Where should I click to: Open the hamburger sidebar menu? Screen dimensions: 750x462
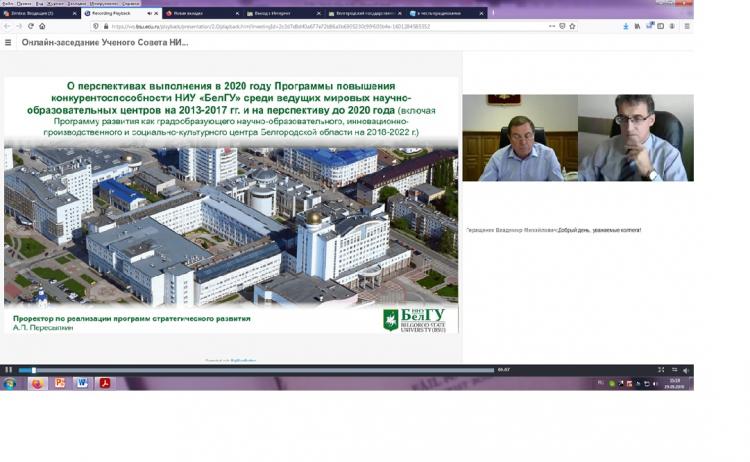pyautogui.click(x=8, y=43)
